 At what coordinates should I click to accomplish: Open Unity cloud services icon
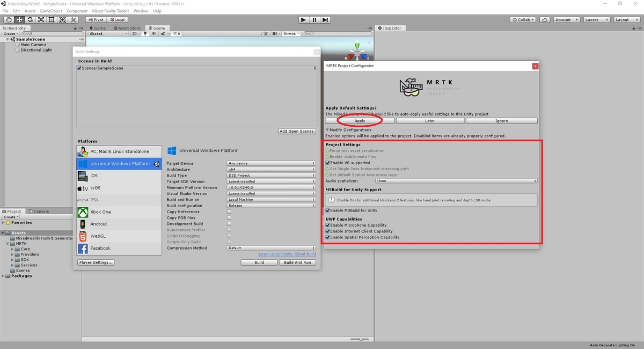(x=545, y=20)
